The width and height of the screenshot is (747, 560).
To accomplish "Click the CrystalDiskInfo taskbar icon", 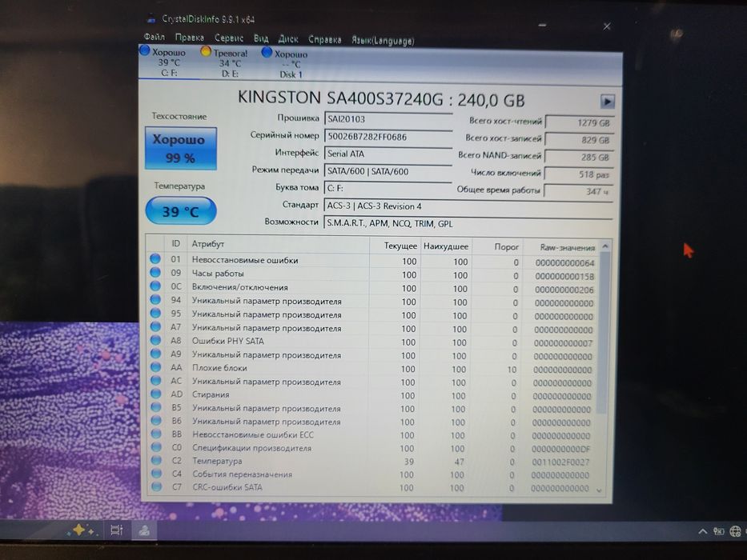I will click(x=144, y=530).
